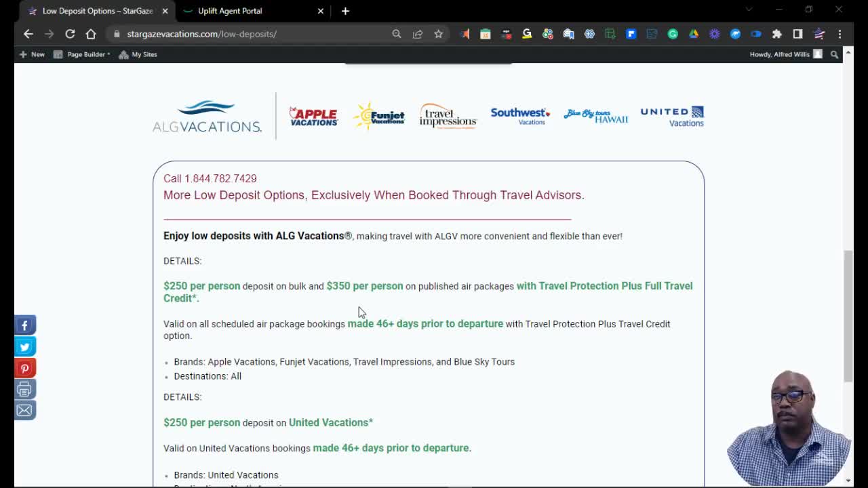Image resolution: width=868 pixels, height=488 pixels.
Task: Click the site lock icon
Action: pyautogui.click(x=117, y=34)
